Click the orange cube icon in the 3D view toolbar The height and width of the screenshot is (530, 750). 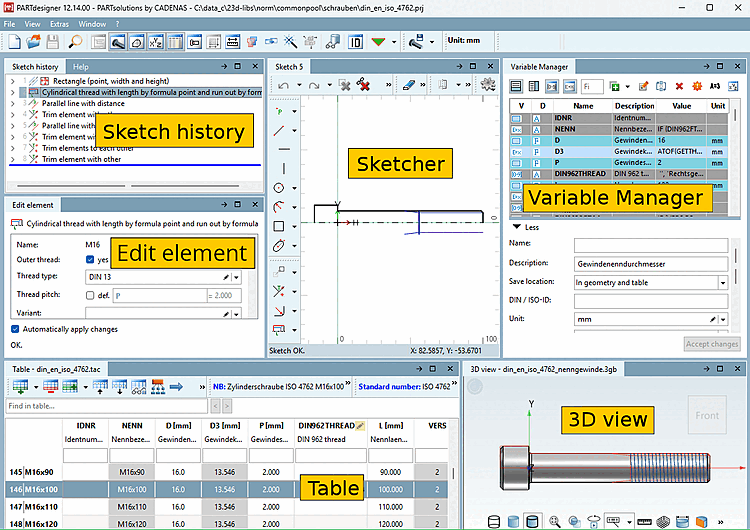(x=701, y=521)
